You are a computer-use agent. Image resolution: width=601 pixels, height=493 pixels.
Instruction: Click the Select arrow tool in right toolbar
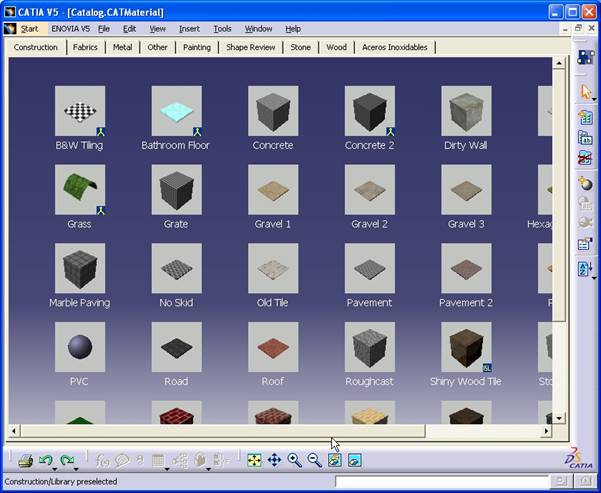point(585,92)
